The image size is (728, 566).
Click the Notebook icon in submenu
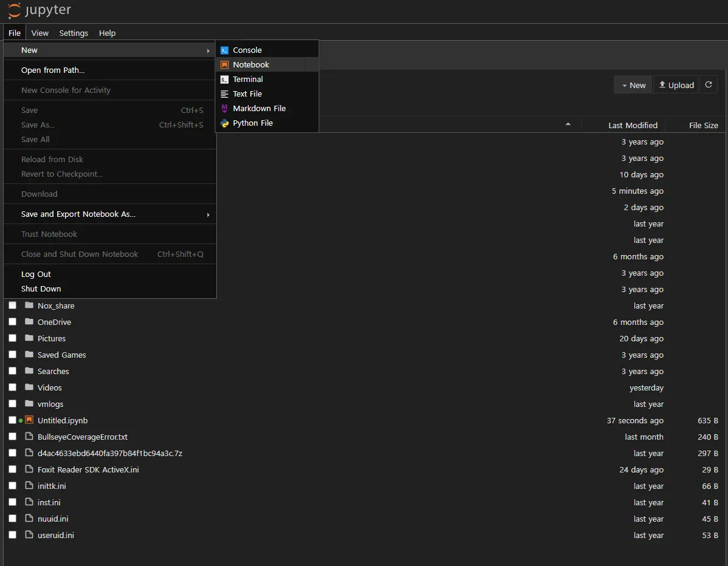(224, 65)
